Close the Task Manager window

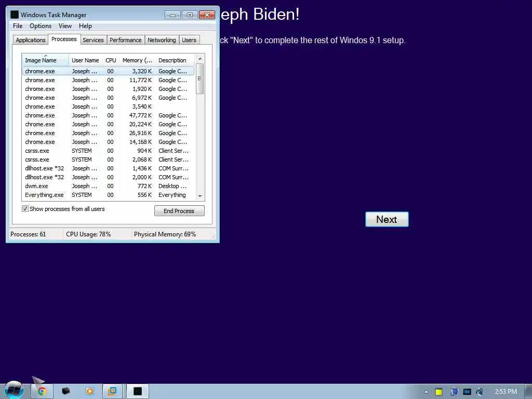[207, 15]
